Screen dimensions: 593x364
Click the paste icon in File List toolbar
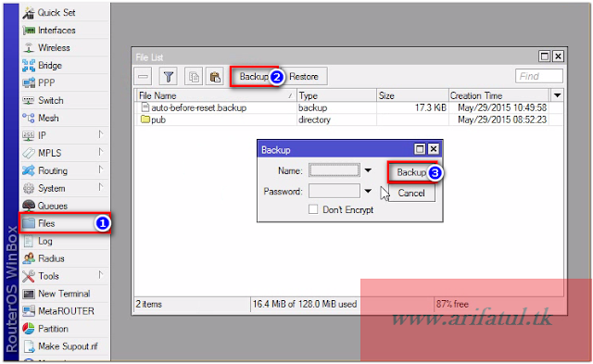pos(215,77)
